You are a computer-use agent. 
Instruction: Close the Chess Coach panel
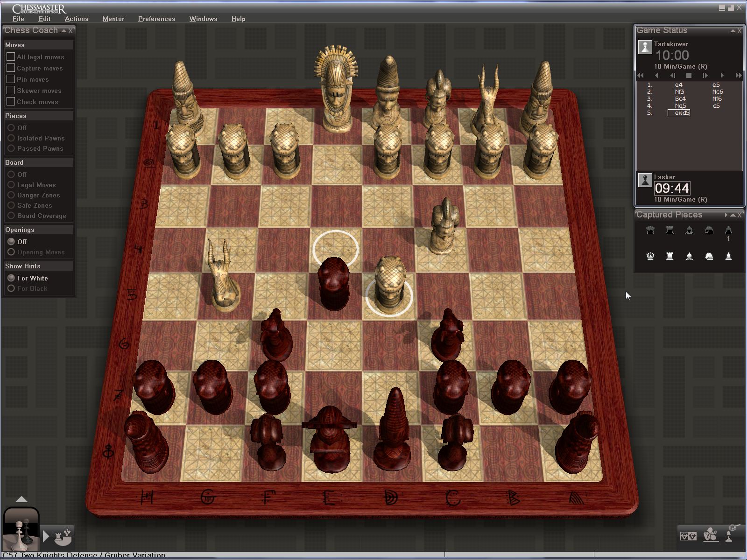(x=71, y=30)
